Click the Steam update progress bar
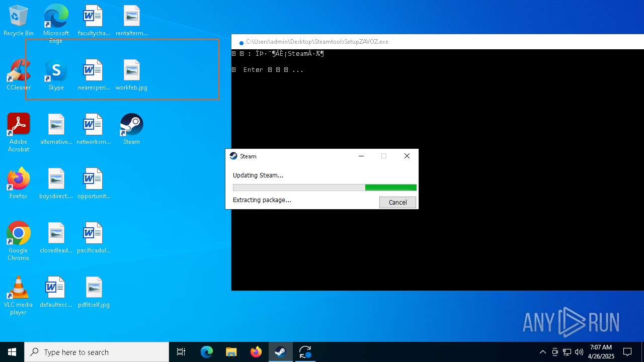 [x=325, y=188]
